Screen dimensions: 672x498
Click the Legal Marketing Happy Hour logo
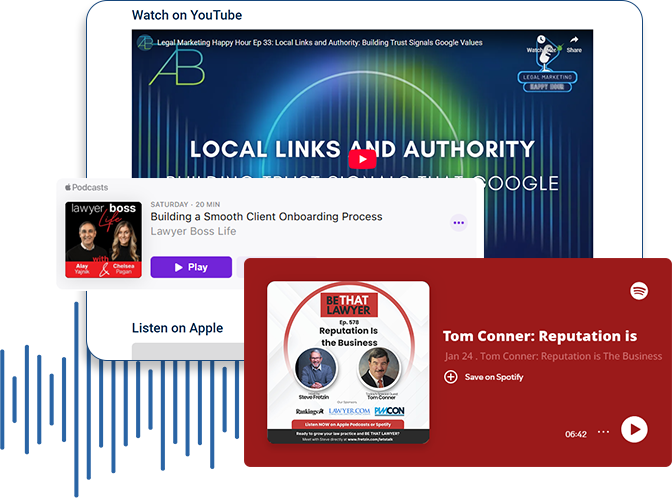pos(546,78)
